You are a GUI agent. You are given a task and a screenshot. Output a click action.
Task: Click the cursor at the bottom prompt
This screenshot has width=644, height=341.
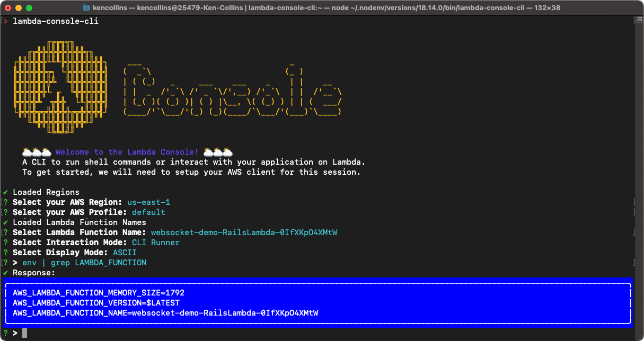pyautogui.click(x=24, y=333)
